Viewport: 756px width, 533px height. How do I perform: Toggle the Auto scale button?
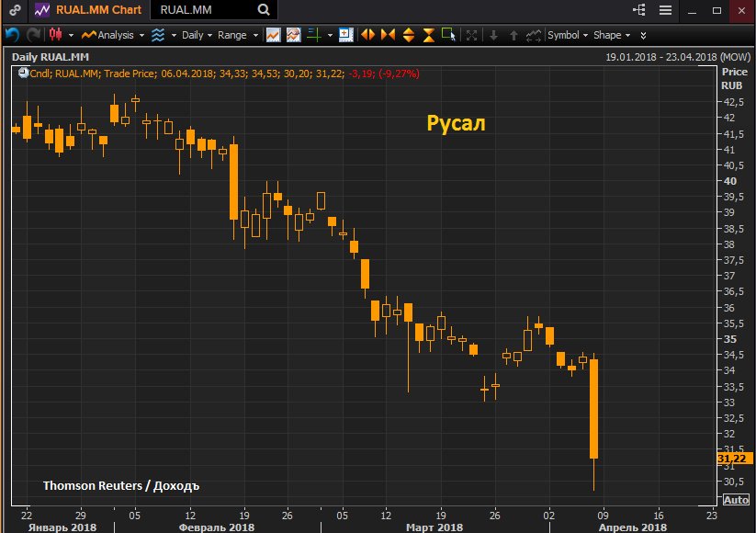pyautogui.click(x=736, y=500)
